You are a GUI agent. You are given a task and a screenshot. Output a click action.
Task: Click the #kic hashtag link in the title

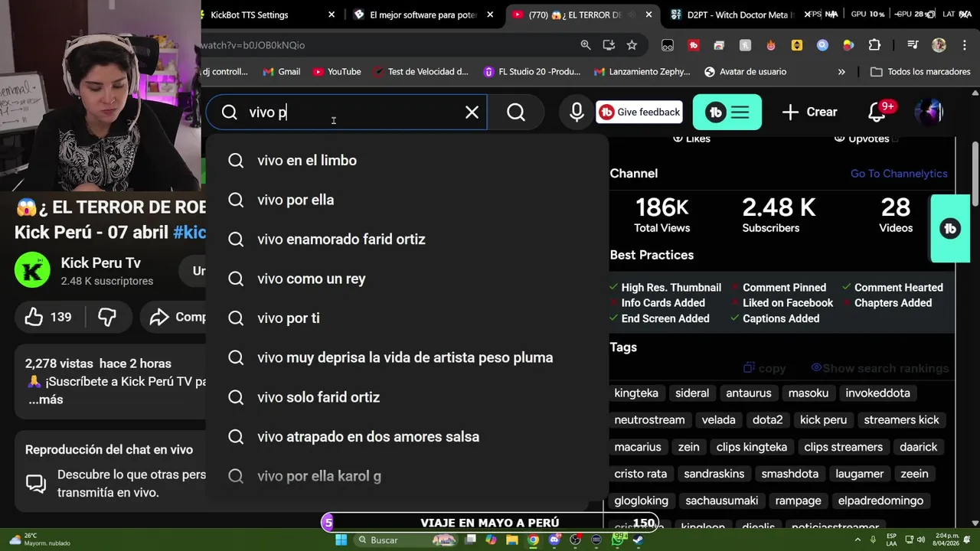tap(190, 233)
